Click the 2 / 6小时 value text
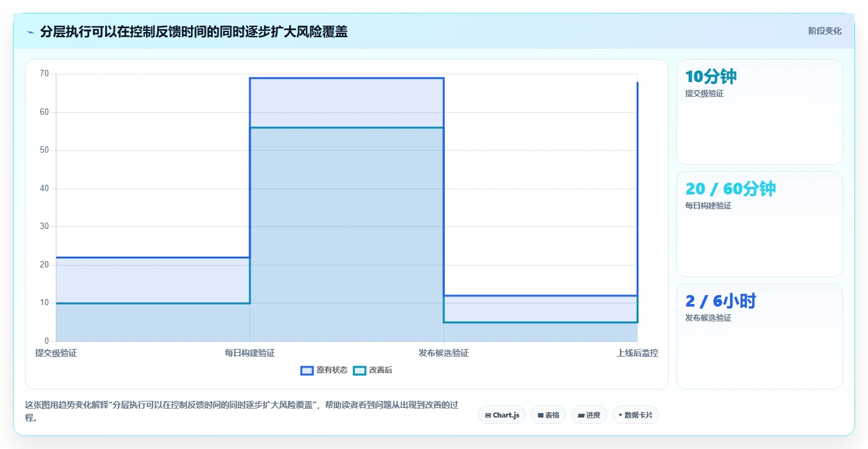The height and width of the screenshot is (449, 868). (721, 301)
